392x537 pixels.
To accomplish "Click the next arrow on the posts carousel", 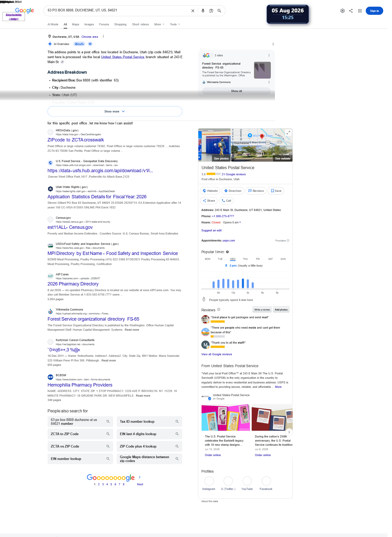I will [x=289, y=432].
